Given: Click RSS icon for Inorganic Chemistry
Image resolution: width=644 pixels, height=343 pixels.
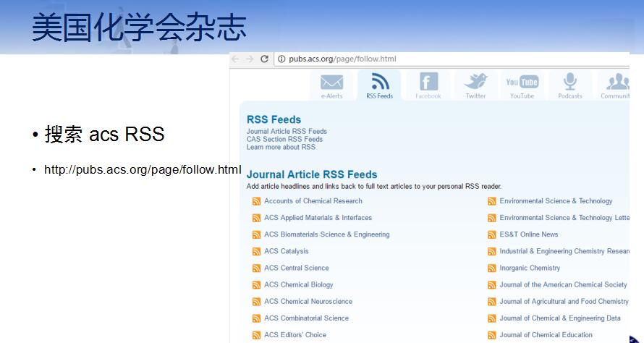Looking at the screenshot, I should pyautogui.click(x=491, y=268).
